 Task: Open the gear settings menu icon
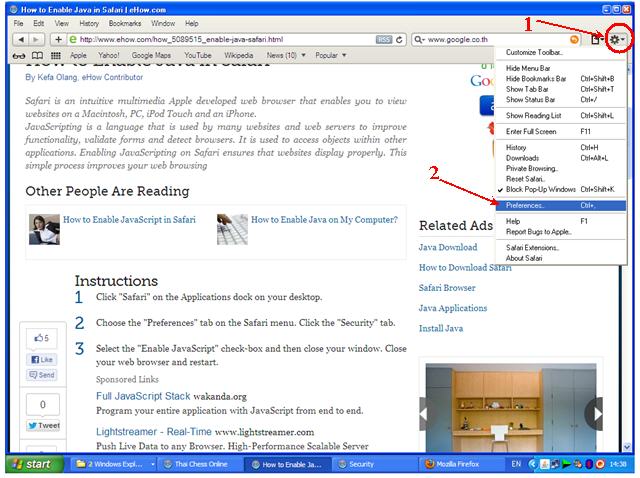(617, 40)
